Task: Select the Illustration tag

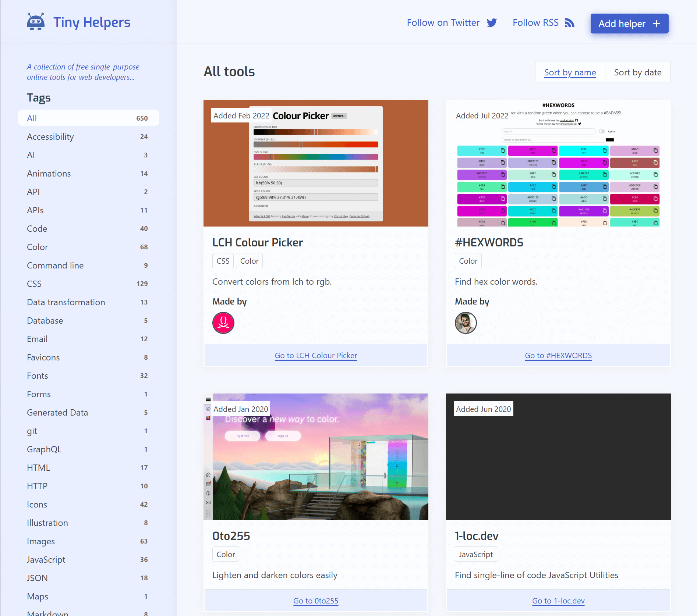Action: tap(89, 523)
